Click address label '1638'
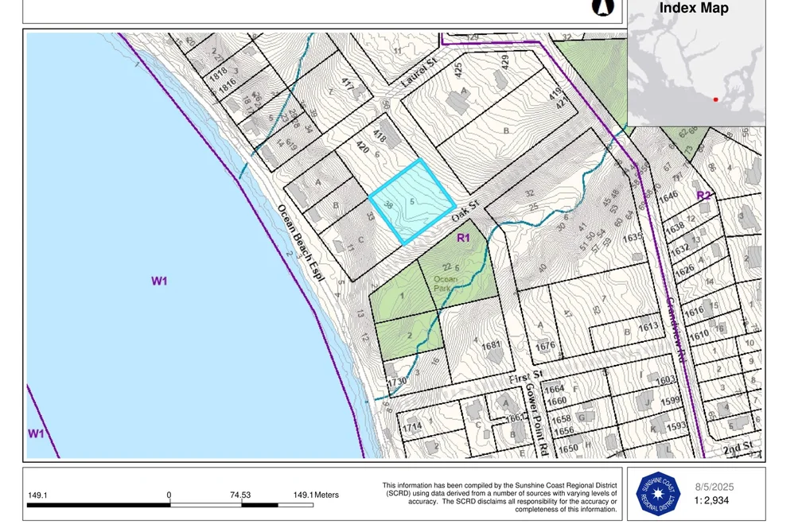Screen dimensions: 806x532 tap(675, 226)
